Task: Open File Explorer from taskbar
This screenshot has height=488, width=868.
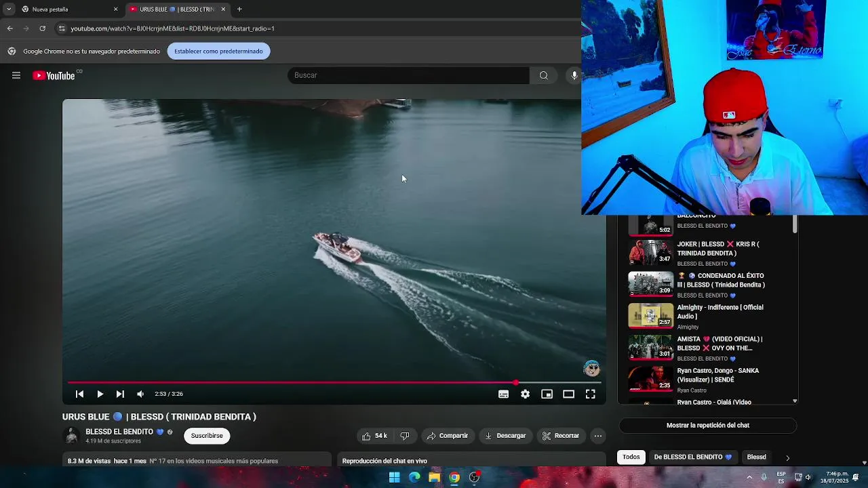Action: [x=434, y=477]
